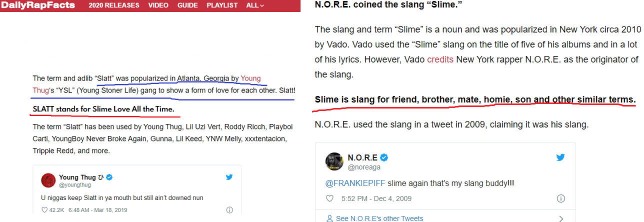The height and width of the screenshot is (222, 644).
Task: Click the Twitter bird on N.O.R.E tweet
Action: [x=560, y=157]
